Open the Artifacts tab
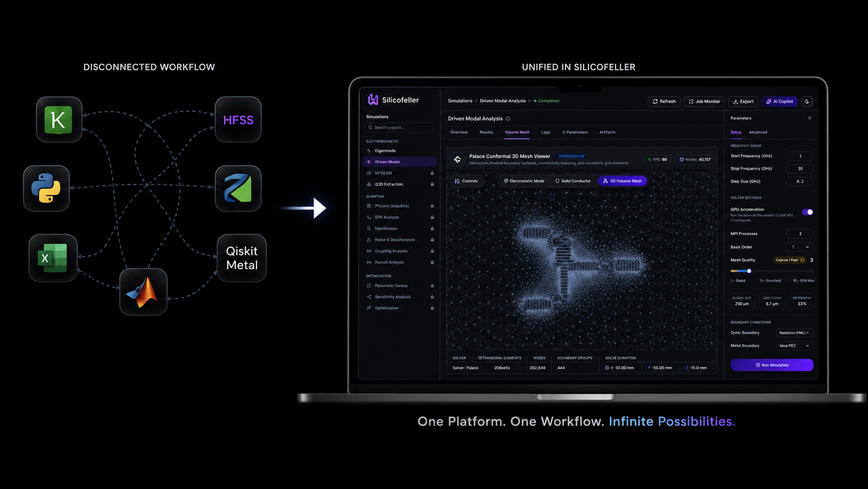Screen dimensions: 868x489 click(607, 132)
